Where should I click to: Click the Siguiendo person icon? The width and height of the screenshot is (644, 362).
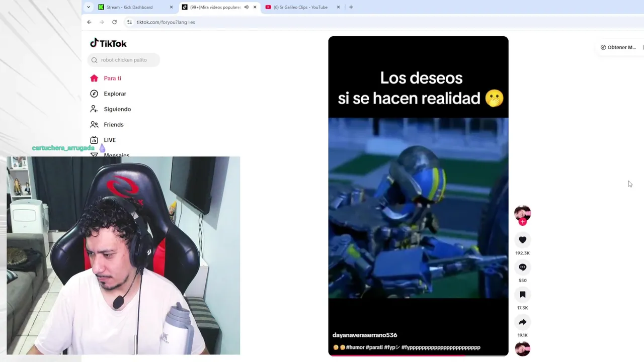pyautogui.click(x=94, y=109)
